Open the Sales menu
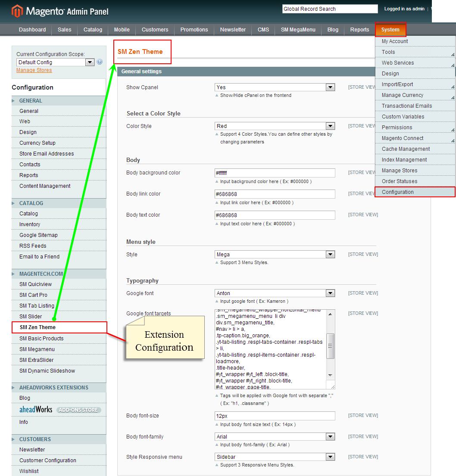Viewport: 456px width, 476px height. 64,29
